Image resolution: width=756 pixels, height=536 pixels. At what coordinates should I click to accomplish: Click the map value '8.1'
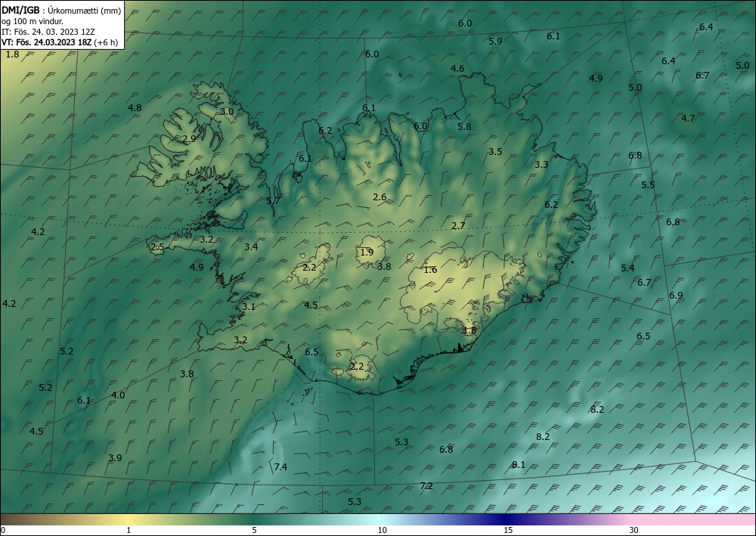tap(519, 465)
